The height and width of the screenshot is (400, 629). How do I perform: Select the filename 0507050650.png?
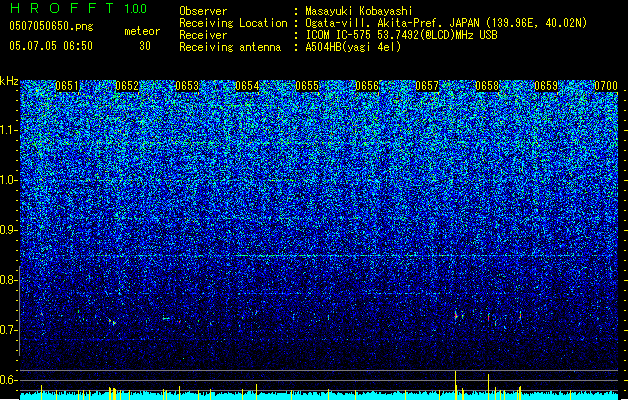[x=51, y=26]
